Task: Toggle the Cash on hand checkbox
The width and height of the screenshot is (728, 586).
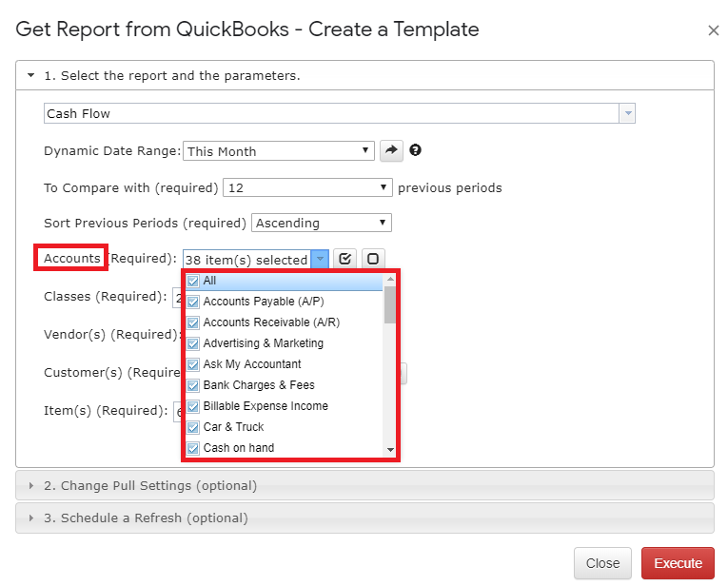Action: pyautogui.click(x=193, y=449)
